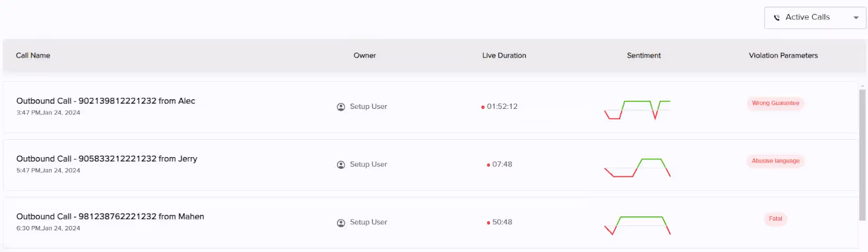Select Setup User in Alec call row
This screenshot has height=252, width=868.
368,106
